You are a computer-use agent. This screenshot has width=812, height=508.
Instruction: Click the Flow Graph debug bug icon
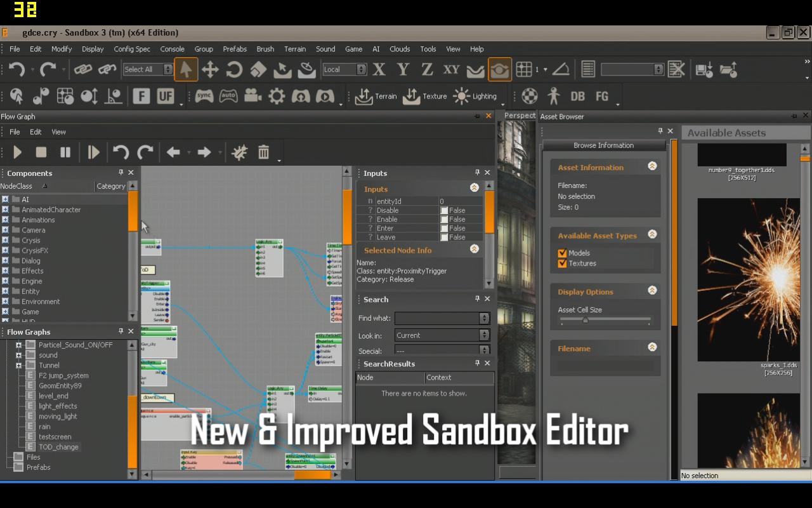pyautogui.click(x=239, y=152)
